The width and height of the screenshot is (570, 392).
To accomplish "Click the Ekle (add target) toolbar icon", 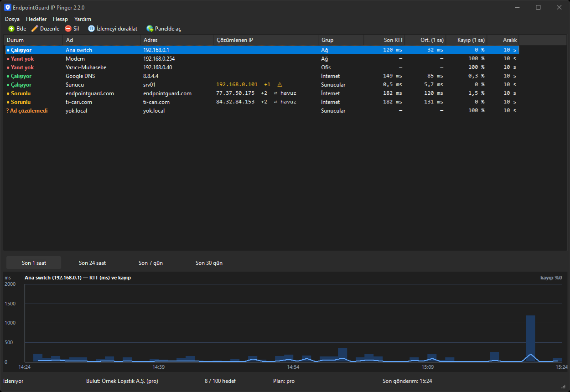I will pos(11,29).
